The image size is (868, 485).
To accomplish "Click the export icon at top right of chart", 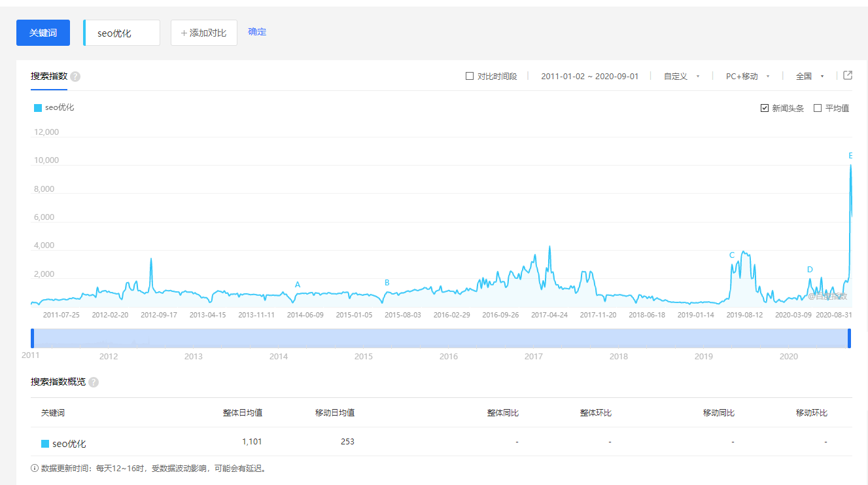I will pyautogui.click(x=848, y=75).
